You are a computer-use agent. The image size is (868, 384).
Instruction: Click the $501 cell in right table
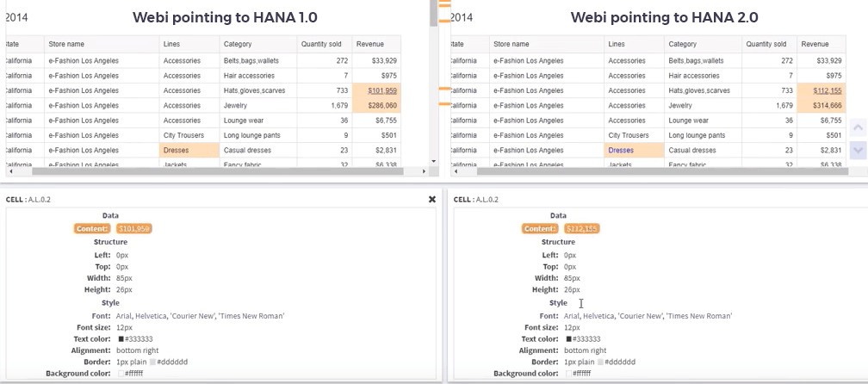coord(821,135)
